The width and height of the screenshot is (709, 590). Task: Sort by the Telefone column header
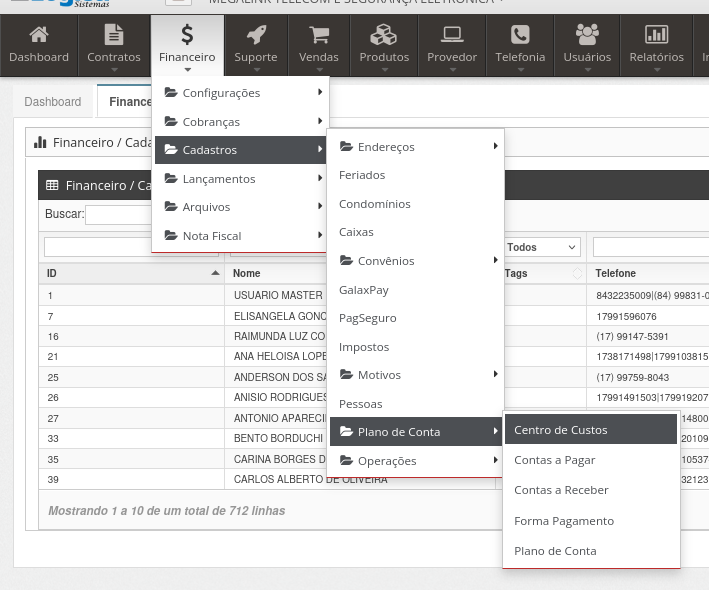click(615, 273)
